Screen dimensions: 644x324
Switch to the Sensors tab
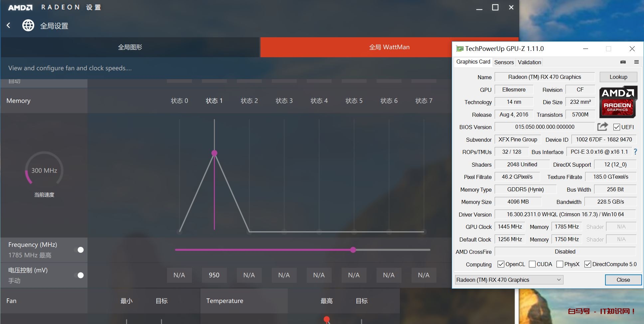point(504,62)
